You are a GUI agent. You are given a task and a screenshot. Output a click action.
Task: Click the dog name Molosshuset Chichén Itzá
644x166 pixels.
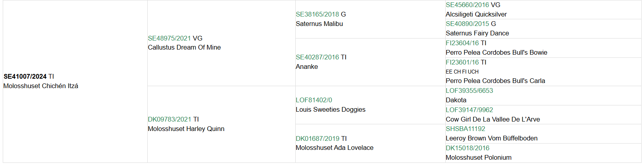pyautogui.click(x=41, y=86)
